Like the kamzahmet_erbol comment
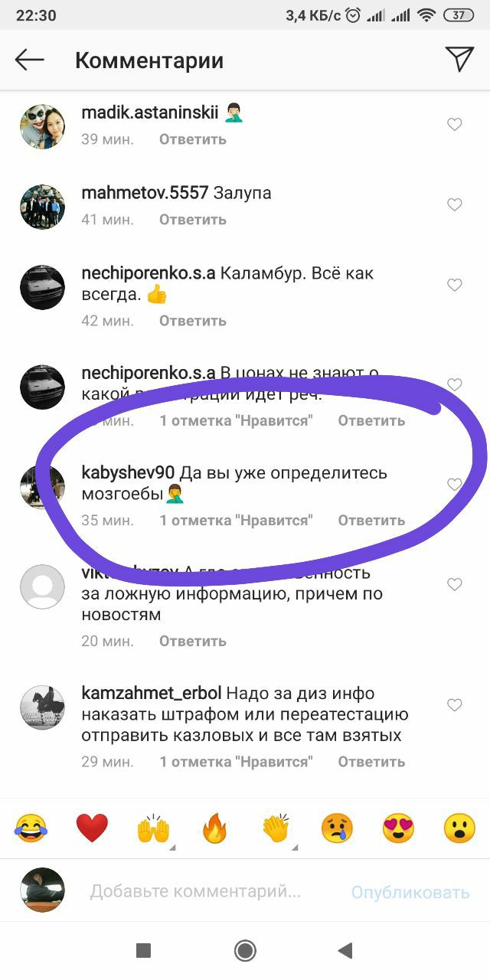Image resolution: width=490 pixels, height=980 pixels. [455, 704]
